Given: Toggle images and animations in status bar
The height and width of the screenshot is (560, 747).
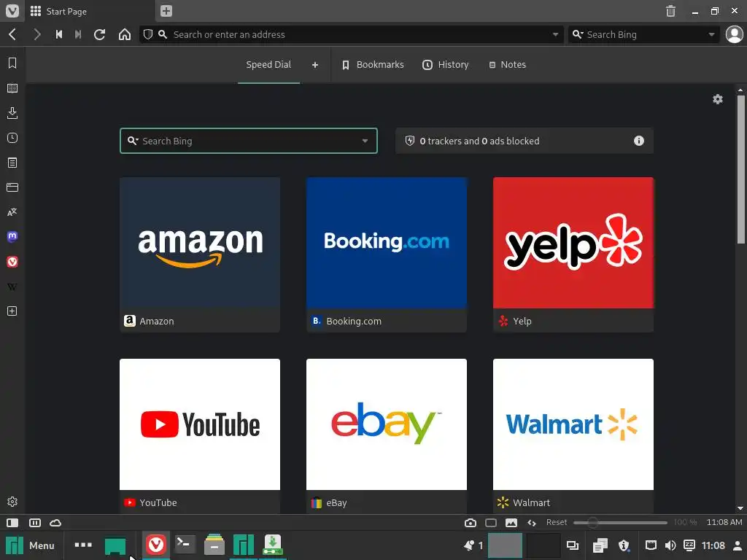Looking at the screenshot, I should point(511,523).
